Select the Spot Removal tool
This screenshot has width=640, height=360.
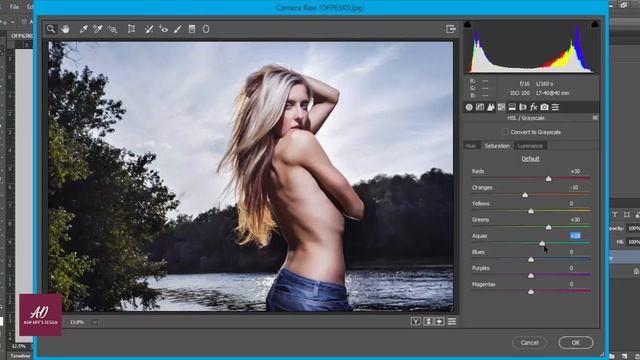click(x=149, y=29)
